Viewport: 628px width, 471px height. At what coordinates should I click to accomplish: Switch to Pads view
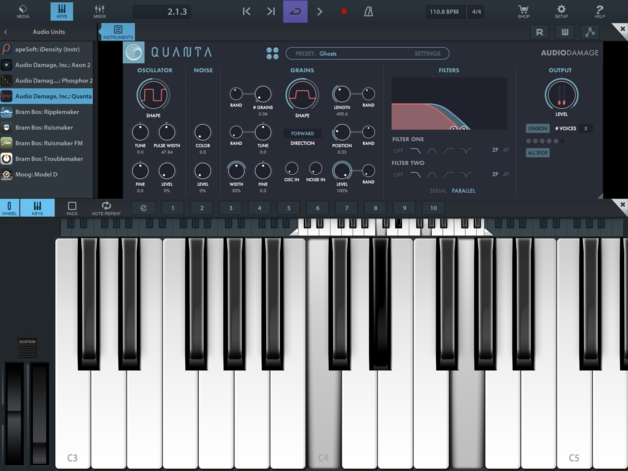pos(72,208)
